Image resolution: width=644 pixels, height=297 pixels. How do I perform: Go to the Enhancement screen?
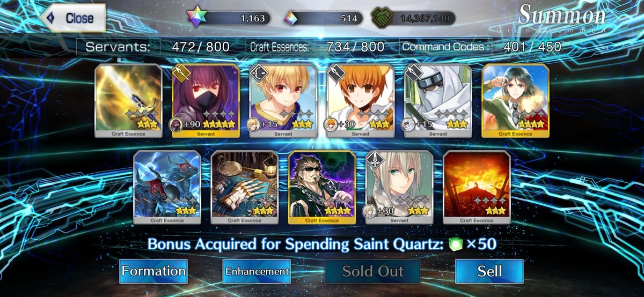tap(257, 271)
